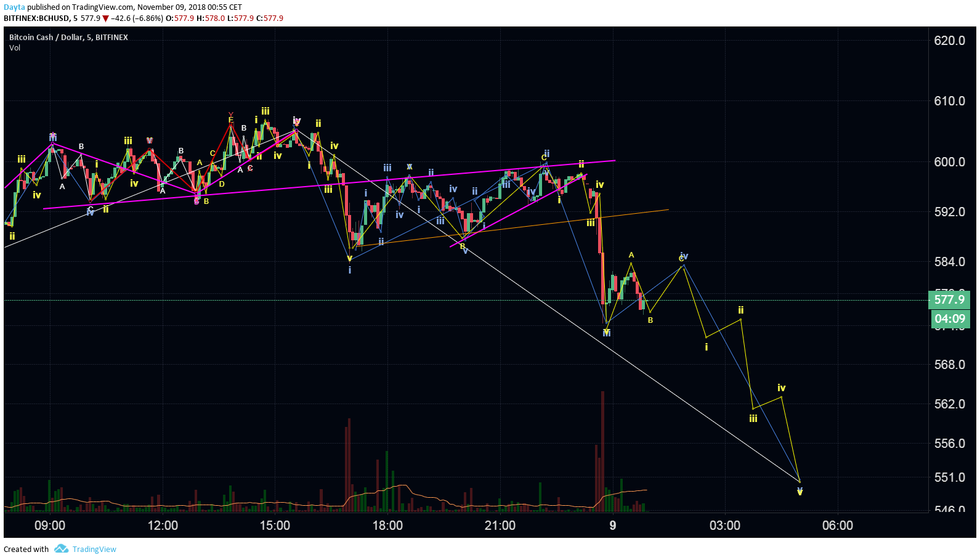Click the 568.0 price axis label

pos(949,365)
